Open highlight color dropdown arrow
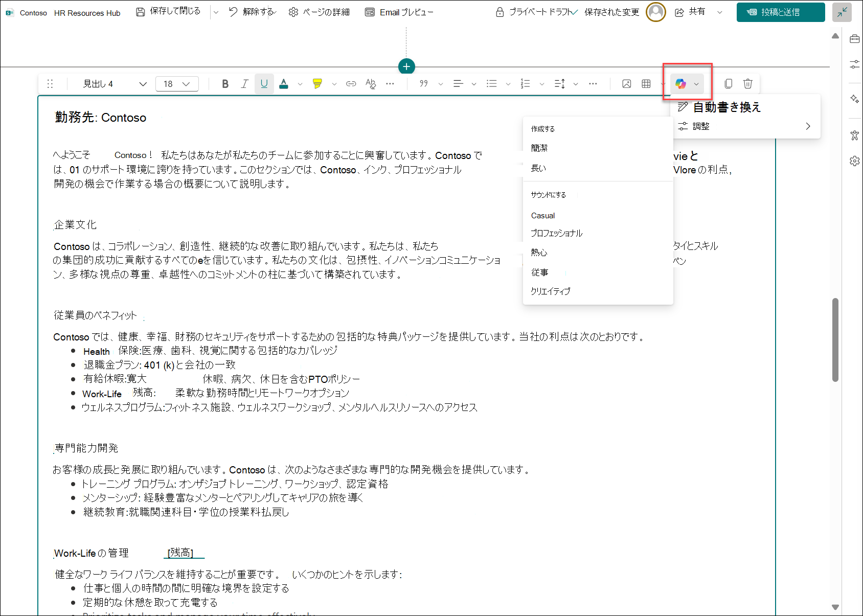Image resolution: width=863 pixels, height=616 pixels. pyautogui.click(x=334, y=84)
